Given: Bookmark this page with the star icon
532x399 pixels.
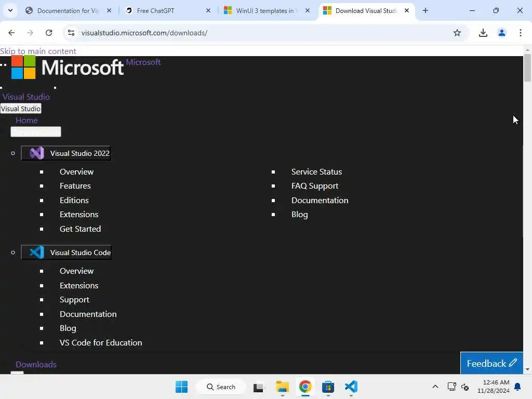Looking at the screenshot, I should 457,33.
